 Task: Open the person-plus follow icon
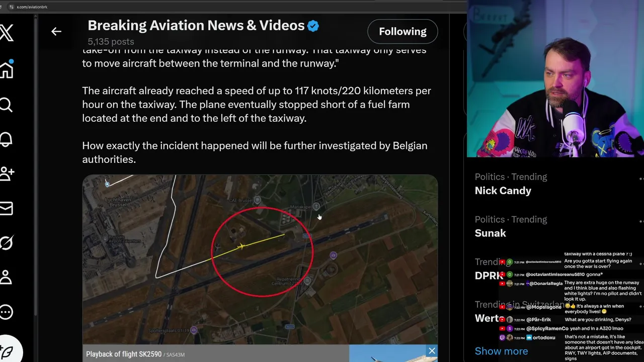click(x=7, y=174)
